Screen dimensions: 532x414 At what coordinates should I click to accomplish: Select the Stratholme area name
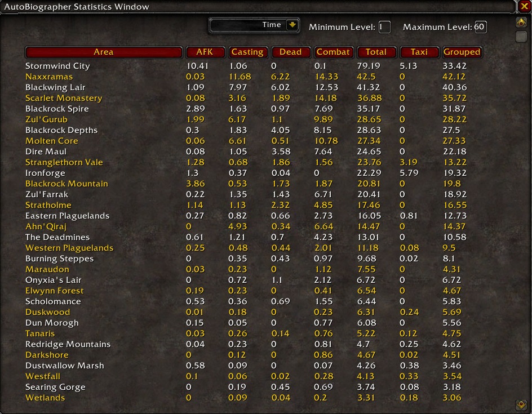[48, 205]
